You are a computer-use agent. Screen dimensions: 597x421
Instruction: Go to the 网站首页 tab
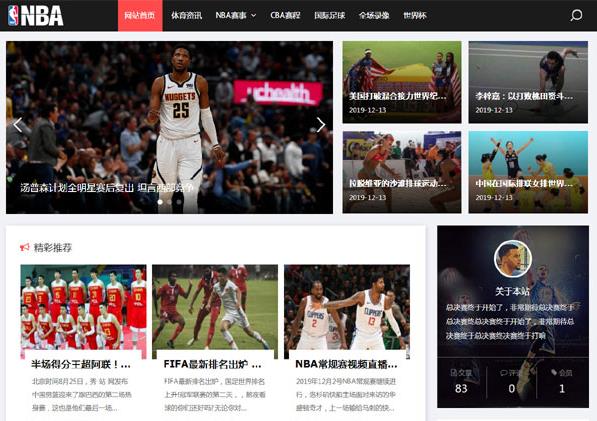140,16
